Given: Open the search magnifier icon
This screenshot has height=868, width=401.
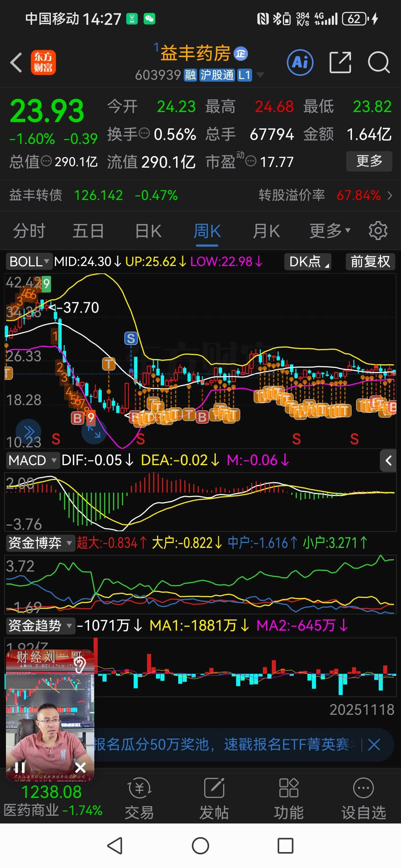Looking at the screenshot, I should 379,62.
